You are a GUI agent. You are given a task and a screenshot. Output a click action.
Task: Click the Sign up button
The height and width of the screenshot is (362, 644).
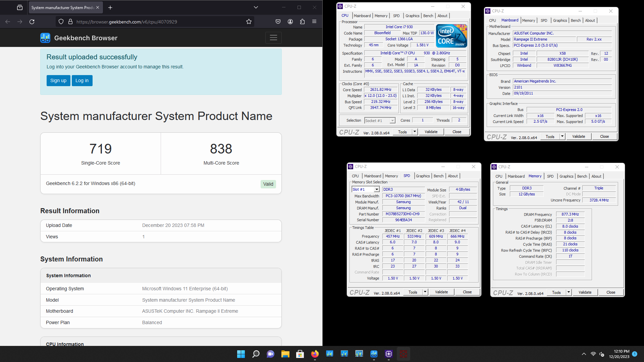click(58, 80)
